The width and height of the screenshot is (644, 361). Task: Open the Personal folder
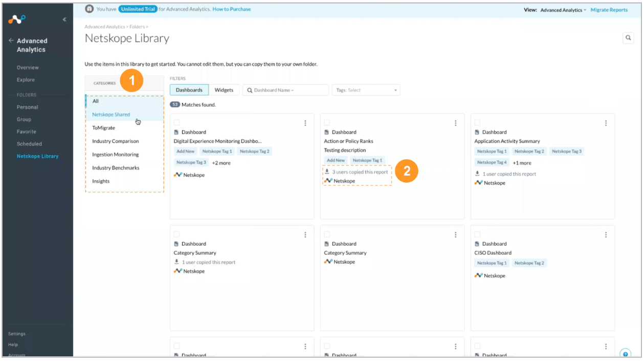coord(27,107)
